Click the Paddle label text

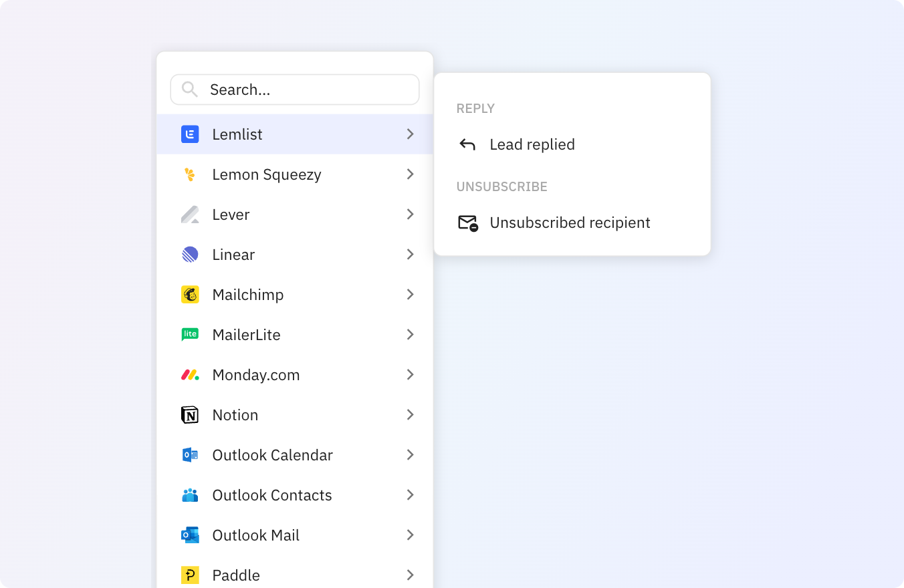click(236, 575)
